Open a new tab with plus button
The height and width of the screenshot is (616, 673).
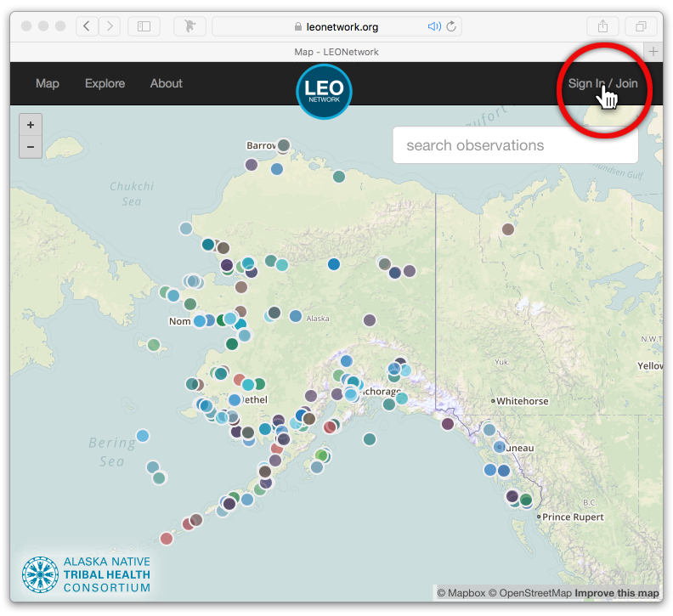click(x=653, y=52)
